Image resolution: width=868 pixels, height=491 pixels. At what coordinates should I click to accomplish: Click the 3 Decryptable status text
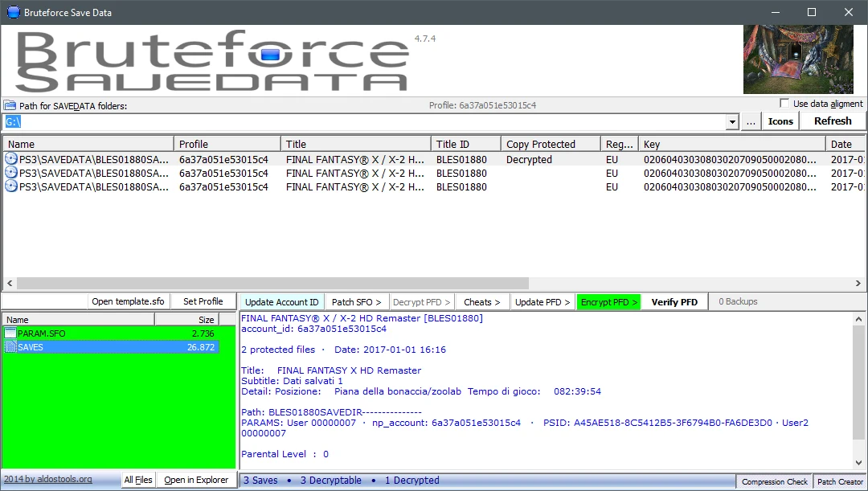point(330,481)
